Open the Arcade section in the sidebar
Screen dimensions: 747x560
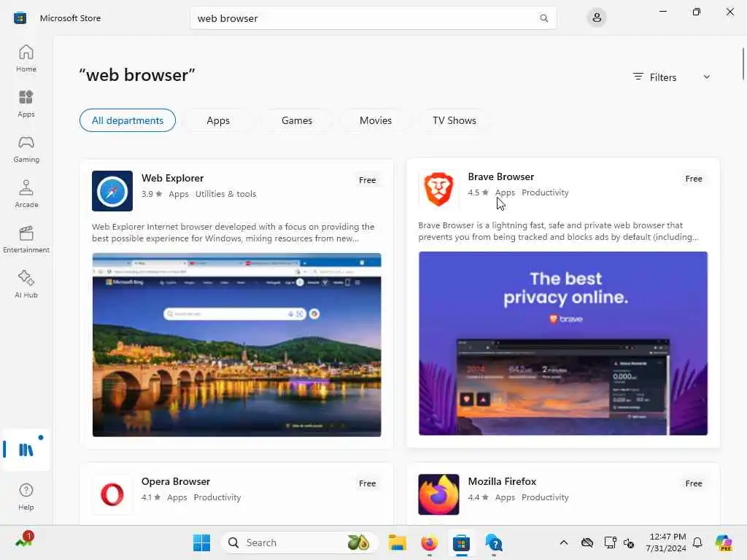click(26, 194)
